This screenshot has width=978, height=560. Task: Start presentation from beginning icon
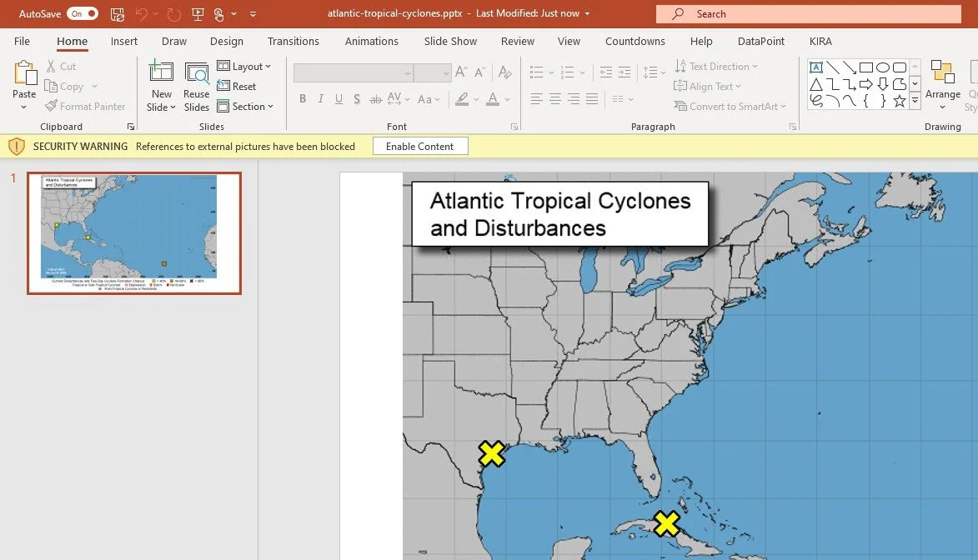point(198,13)
